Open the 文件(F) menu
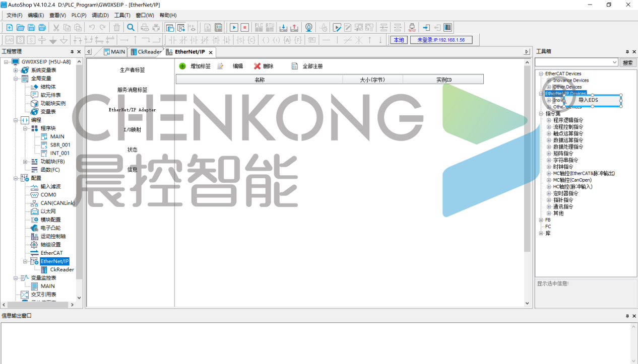Viewport: 638px width, 364px height. (x=14, y=15)
